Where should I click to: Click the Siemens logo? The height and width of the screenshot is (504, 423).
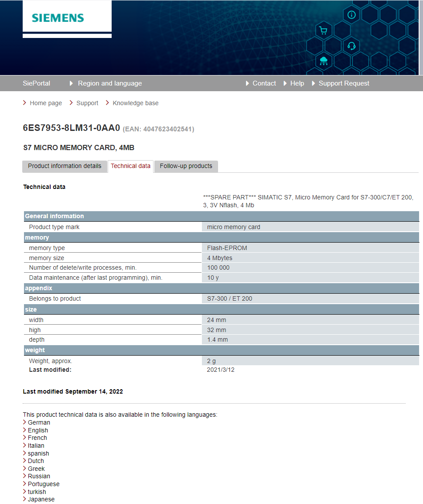click(58, 18)
